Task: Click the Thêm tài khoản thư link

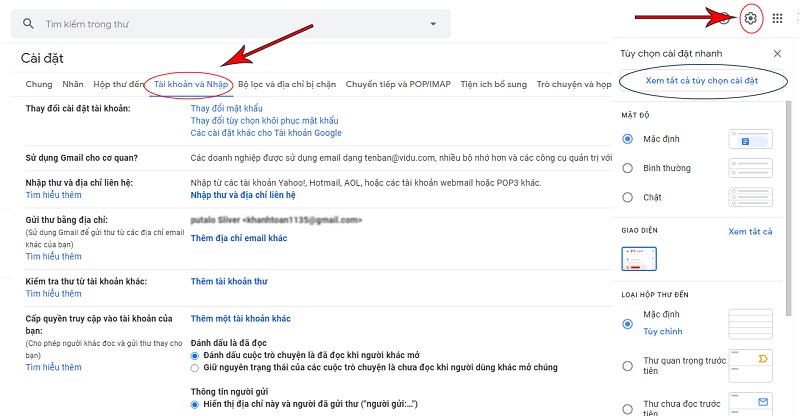Action: coord(229,281)
